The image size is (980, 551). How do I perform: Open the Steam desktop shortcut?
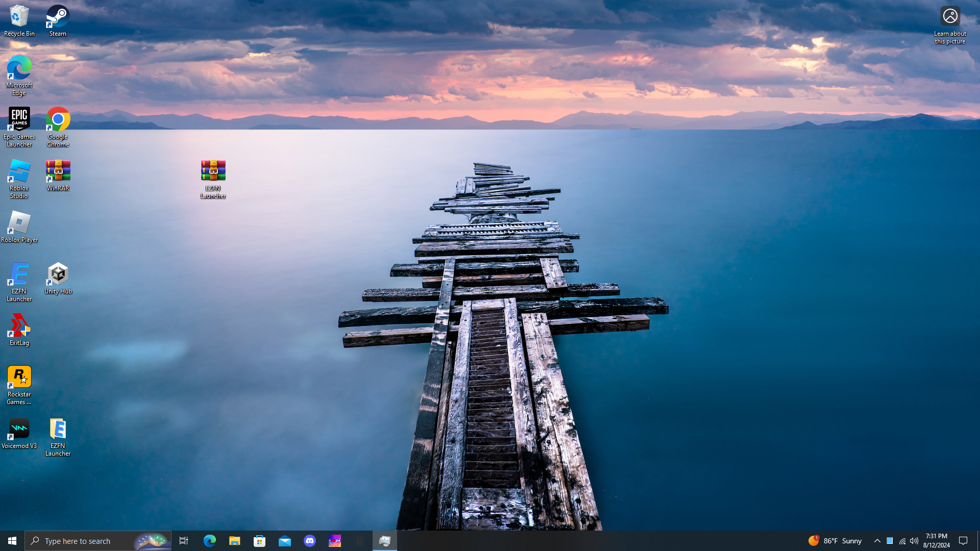[x=58, y=20]
